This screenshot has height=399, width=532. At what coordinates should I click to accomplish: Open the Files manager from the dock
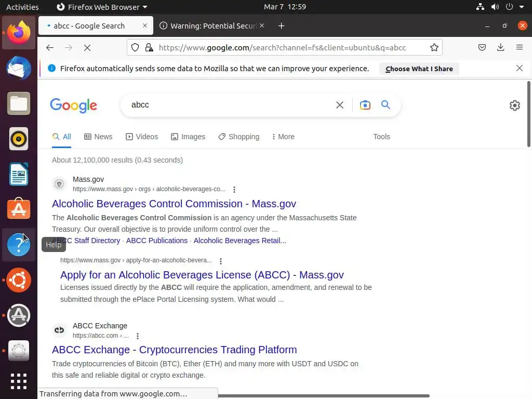pos(19,103)
